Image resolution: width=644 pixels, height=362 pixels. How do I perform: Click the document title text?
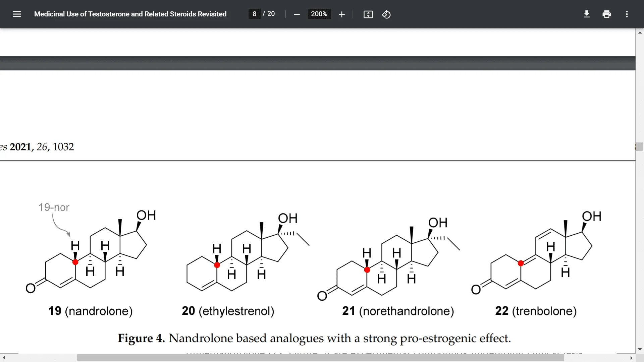(130, 14)
